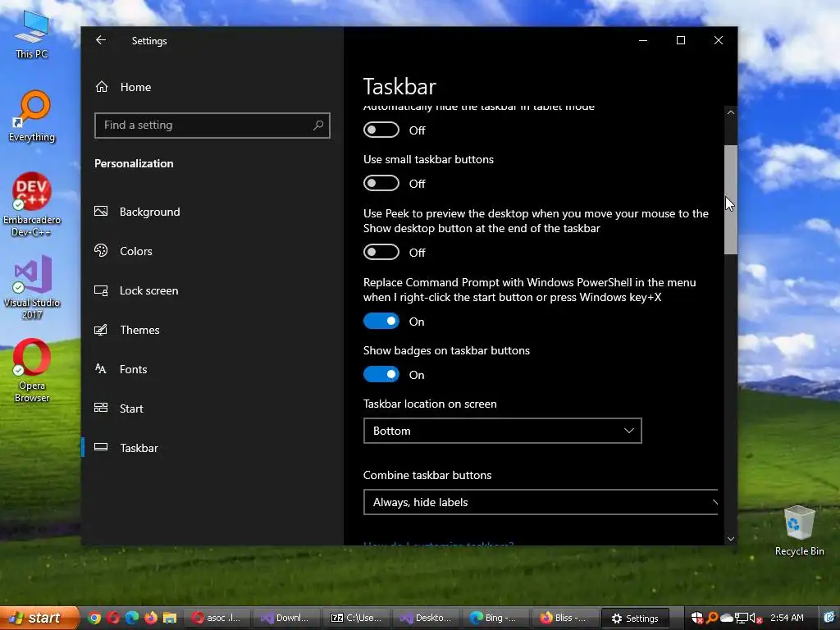Click the settings scrollbar up arrow
The height and width of the screenshot is (630, 840).
tap(731, 112)
